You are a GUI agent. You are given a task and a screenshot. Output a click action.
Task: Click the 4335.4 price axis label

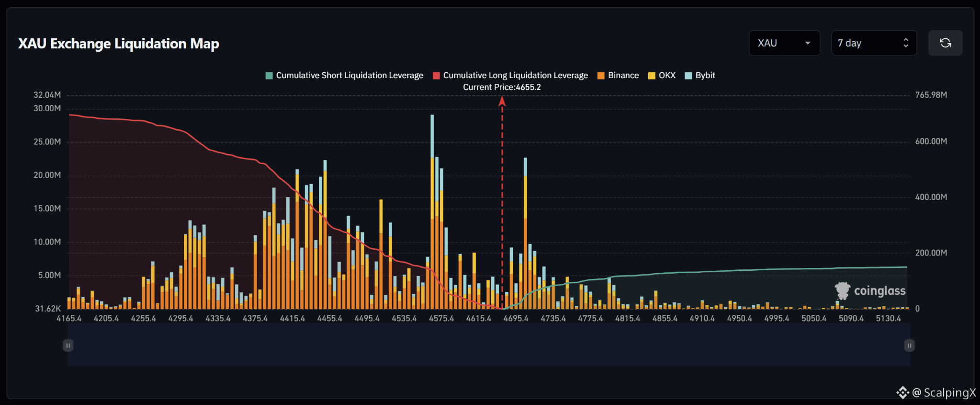[218, 318]
